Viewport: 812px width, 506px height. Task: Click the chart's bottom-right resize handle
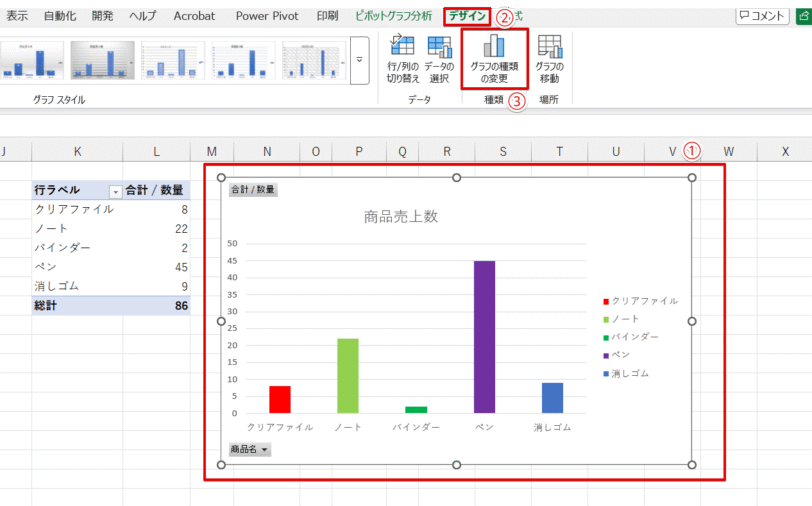(x=692, y=465)
